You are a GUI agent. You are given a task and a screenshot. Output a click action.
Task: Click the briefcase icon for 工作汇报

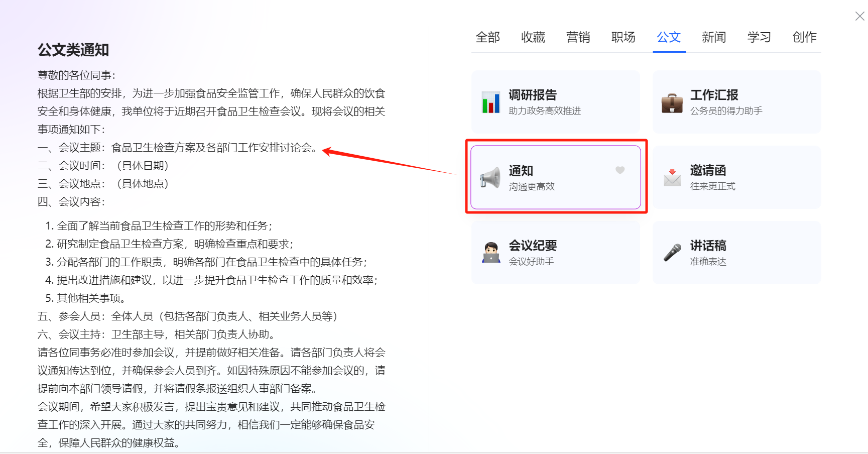point(672,103)
